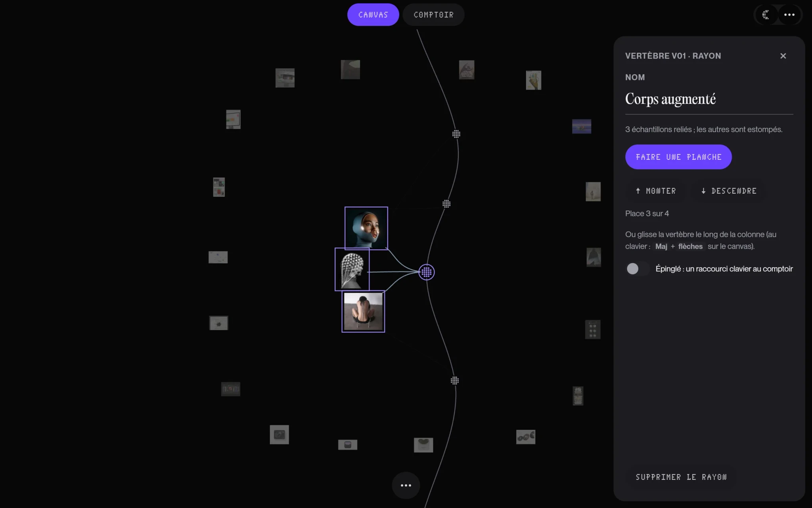The height and width of the screenshot is (508, 812).
Task: Open the bottom center three-dots menu
Action: click(406, 485)
